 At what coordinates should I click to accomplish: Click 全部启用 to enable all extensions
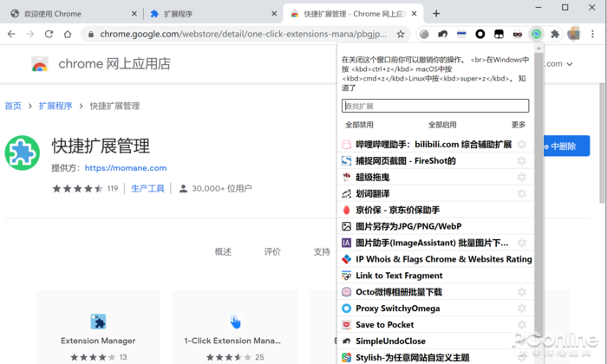click(x=442, y=125)
